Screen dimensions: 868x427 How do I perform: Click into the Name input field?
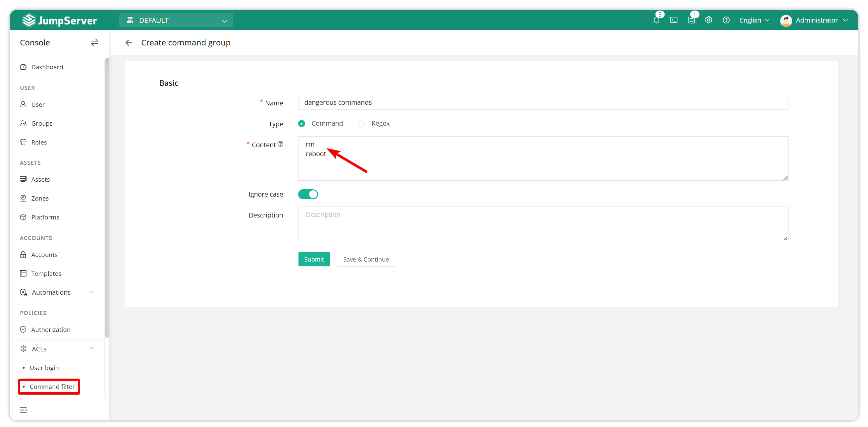tap(543, 102)
